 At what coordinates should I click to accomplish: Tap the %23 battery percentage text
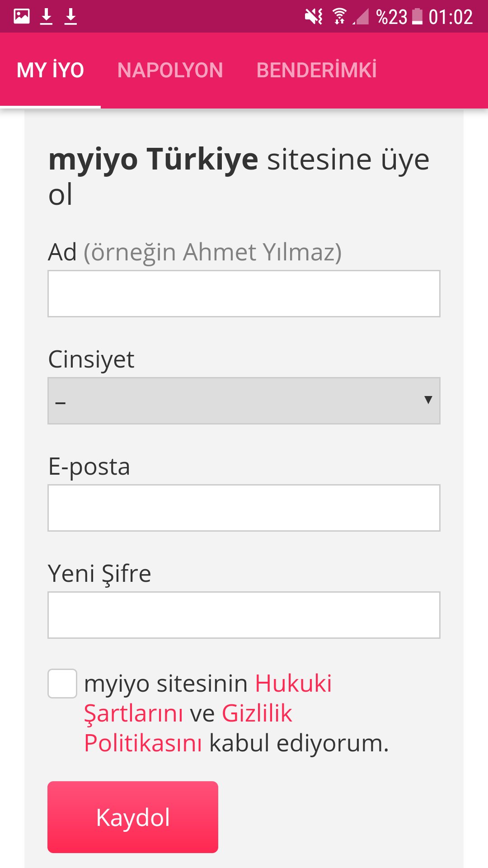click(x=391, y=17)
